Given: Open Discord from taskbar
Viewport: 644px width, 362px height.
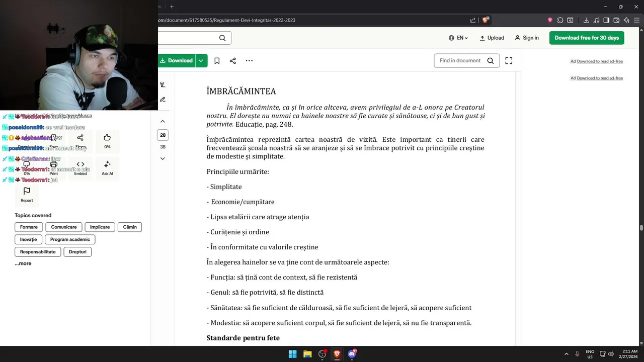Looking at the screenshot, I should coord(352,354).
